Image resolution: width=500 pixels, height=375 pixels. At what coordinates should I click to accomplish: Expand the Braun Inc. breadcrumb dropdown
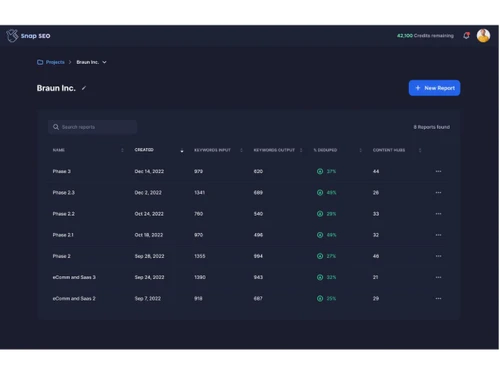click(104, 62)
